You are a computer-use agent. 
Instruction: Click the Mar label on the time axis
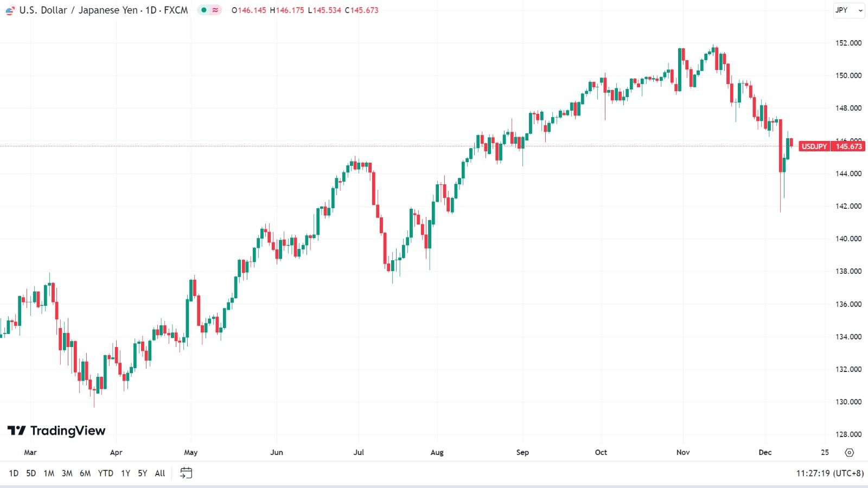click(x=30, y=452)
